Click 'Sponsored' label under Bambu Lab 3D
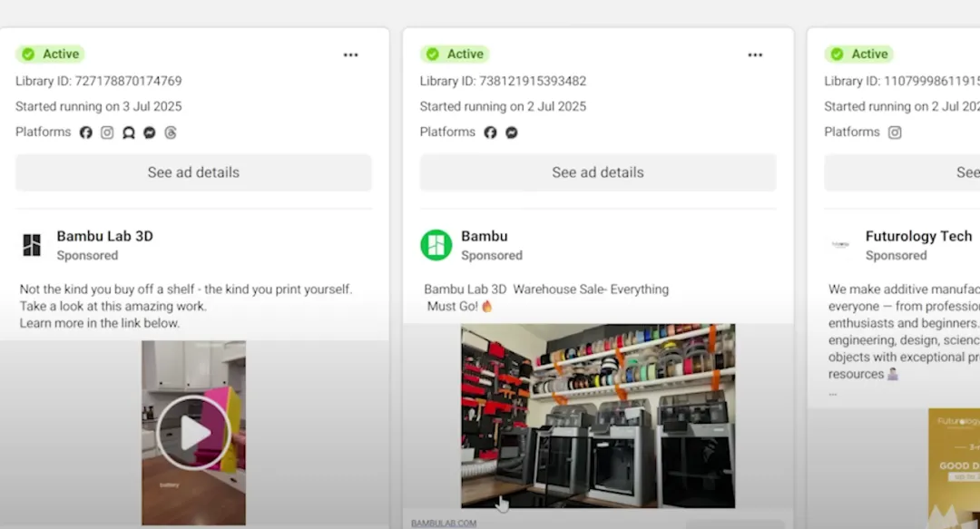 pos(87,256)
